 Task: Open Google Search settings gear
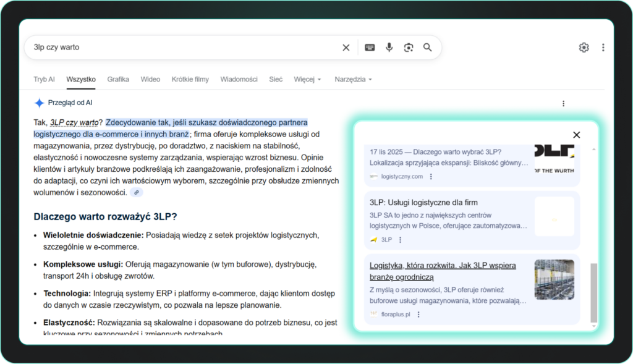[x=584, y=47]
